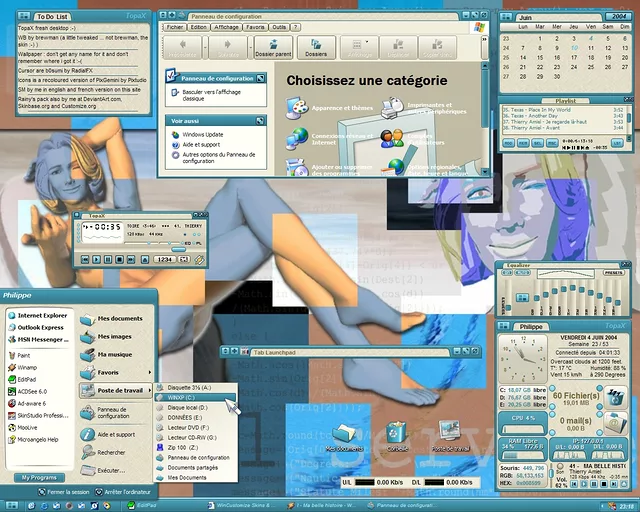This screenshot has height=512, width=640.
Task: Click the Windows Update link
Action: [202, 134]
